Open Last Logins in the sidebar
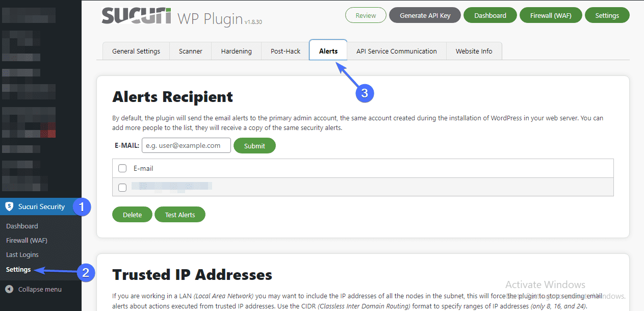 [22, 254]
